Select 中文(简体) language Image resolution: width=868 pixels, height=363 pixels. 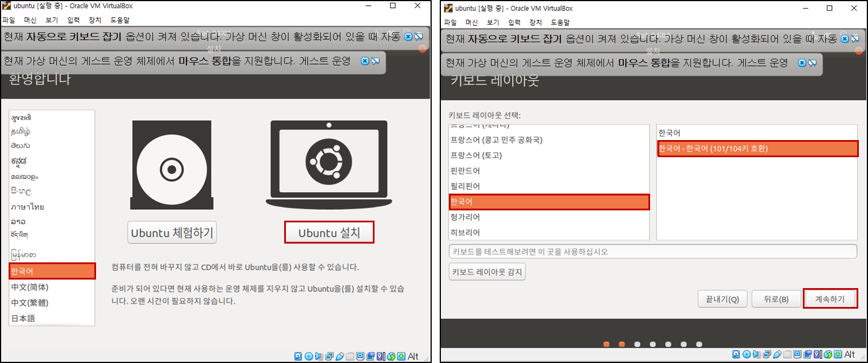53,287
